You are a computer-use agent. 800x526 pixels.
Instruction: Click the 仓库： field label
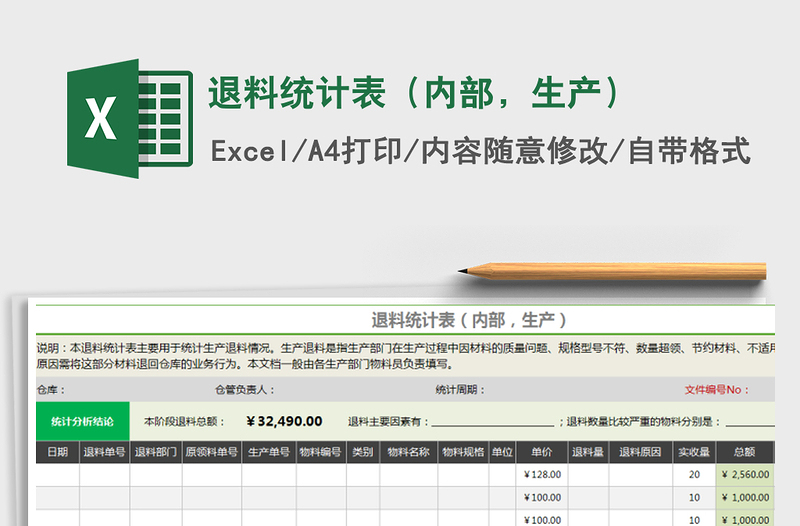click(51, 390)
